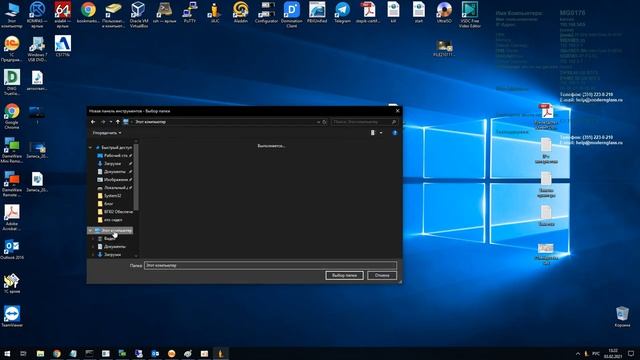
Task: Select the Aladdin desktop shortcut
Action: pyautogui.click(x=240, y=12)
